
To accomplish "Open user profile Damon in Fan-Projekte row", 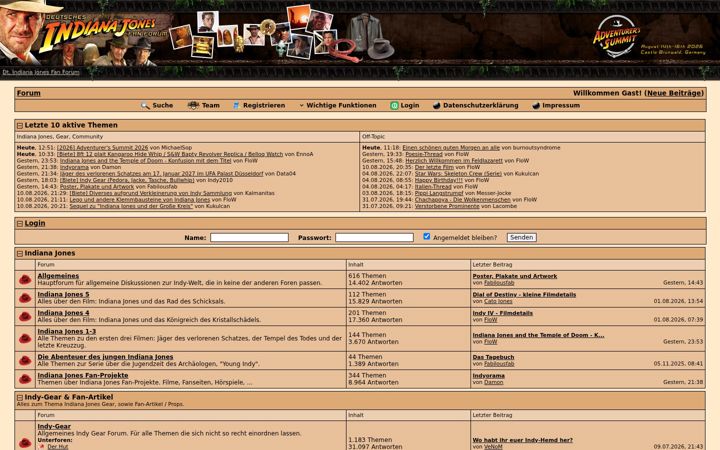I will [x=494, y=382].
